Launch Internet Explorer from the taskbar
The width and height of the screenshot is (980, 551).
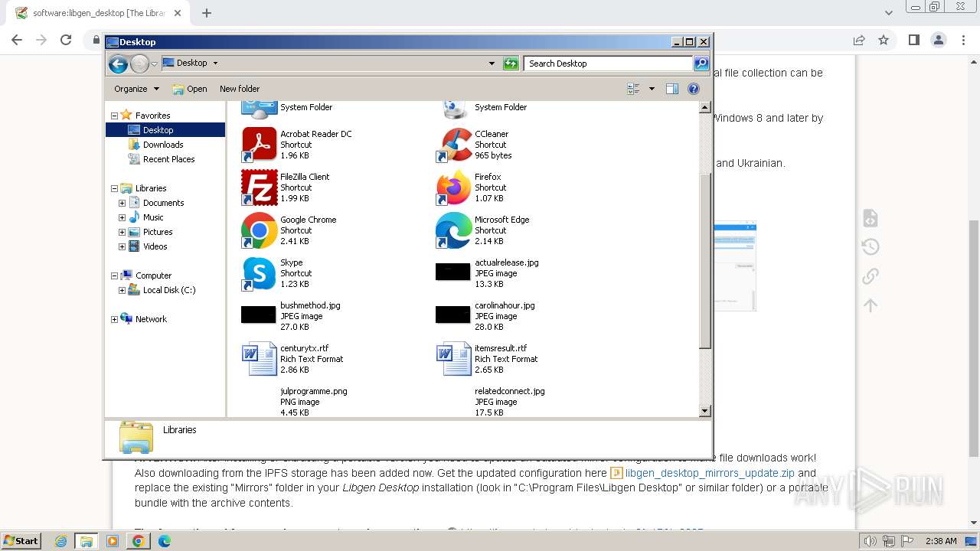point(60,541)
